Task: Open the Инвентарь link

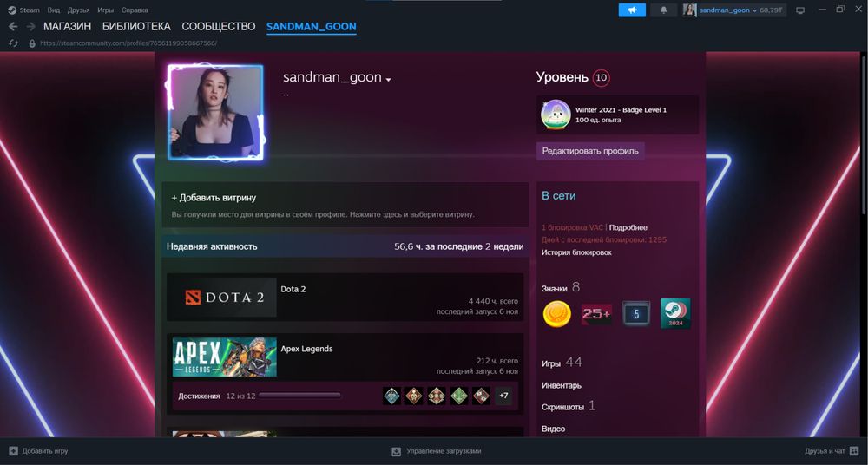Action: pyautogui.click(x=562, y=386)
